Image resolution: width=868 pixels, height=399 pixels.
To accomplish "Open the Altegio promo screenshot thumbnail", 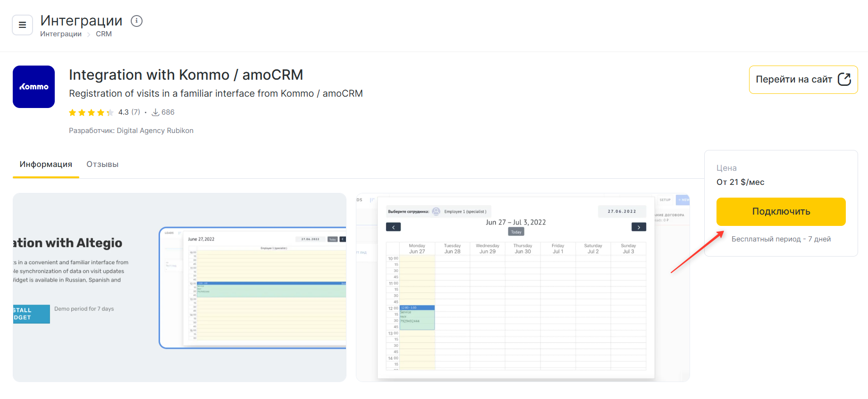I will click(x=179, y=287).
